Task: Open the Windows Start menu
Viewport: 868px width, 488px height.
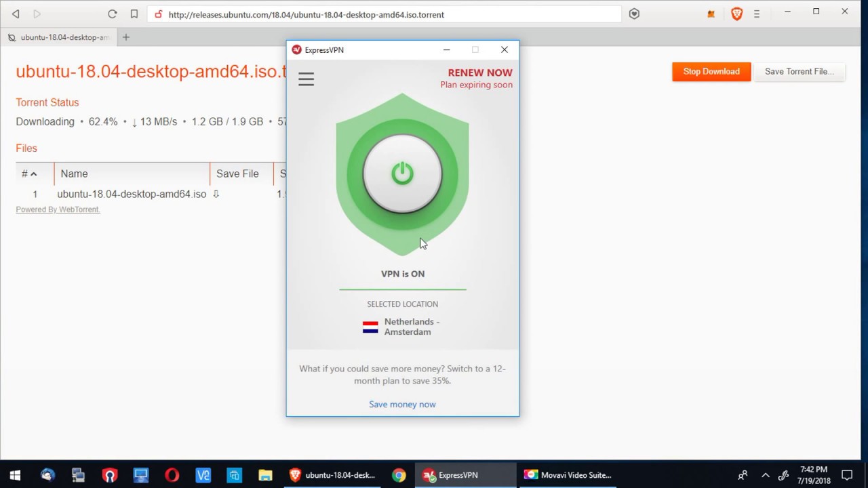Action: 15,475
